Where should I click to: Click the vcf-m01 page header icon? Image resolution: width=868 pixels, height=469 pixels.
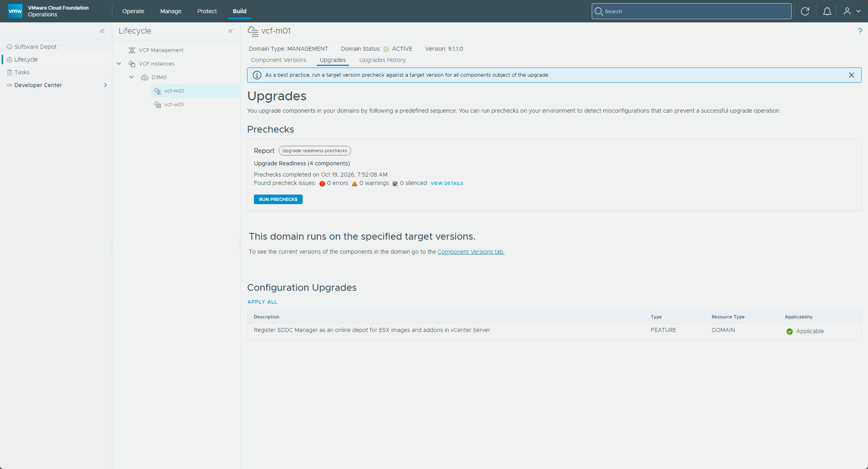[253, 31]
